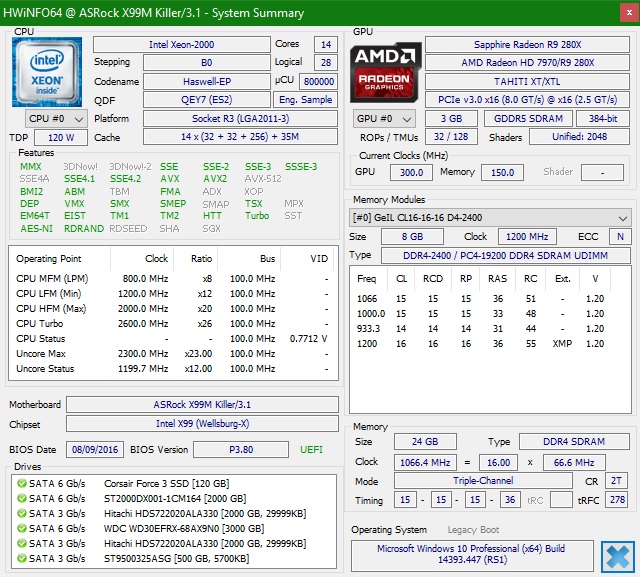Click the green UEFI label
The image size is (640, 577).
pyautogui.click(x=311, y=450)
